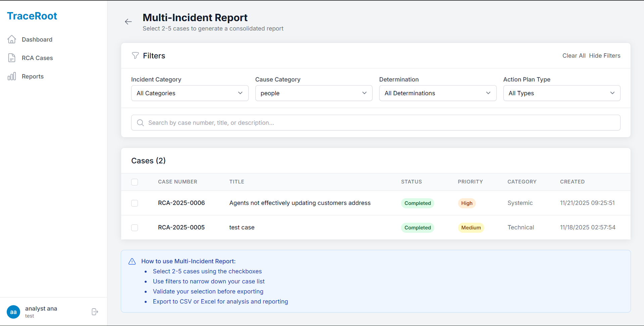Check the box for RCA-2025-0006
The height and width of the screenshot is (326, 644).
tap(135, 203)
